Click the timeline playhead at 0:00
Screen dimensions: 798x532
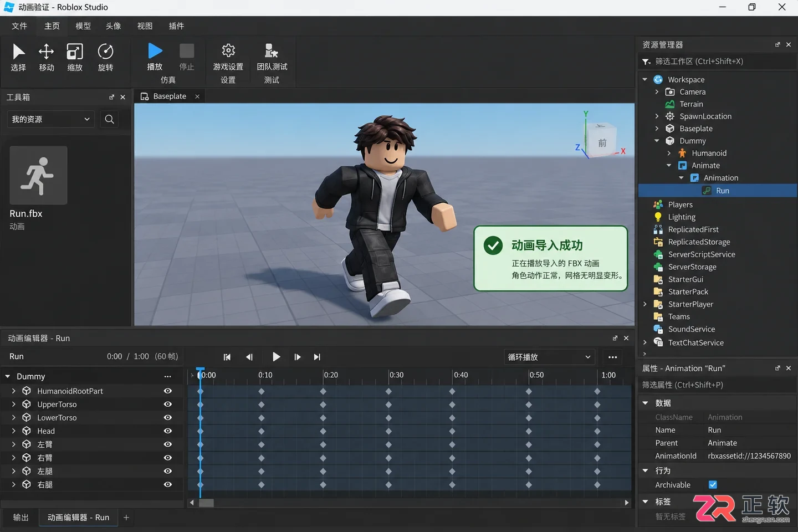click(x=201, y=373)
